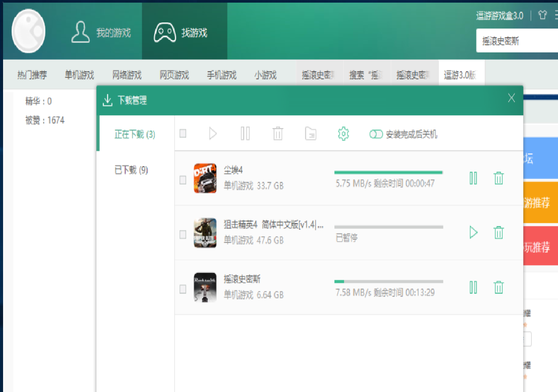
Task: Open the download folder icon in toolbar
Action: point(311,133)
